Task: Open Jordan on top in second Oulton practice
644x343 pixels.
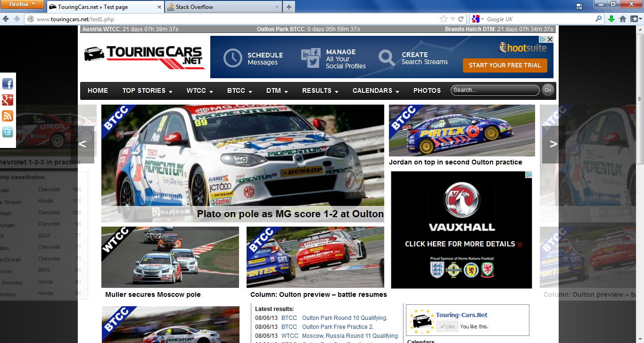Action: click(455, 162)
